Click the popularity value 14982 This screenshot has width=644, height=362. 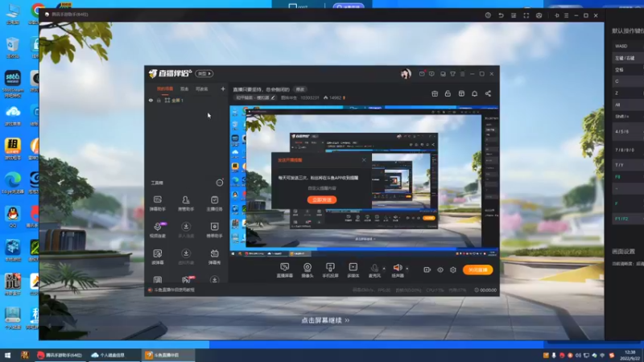pos(335,97)
